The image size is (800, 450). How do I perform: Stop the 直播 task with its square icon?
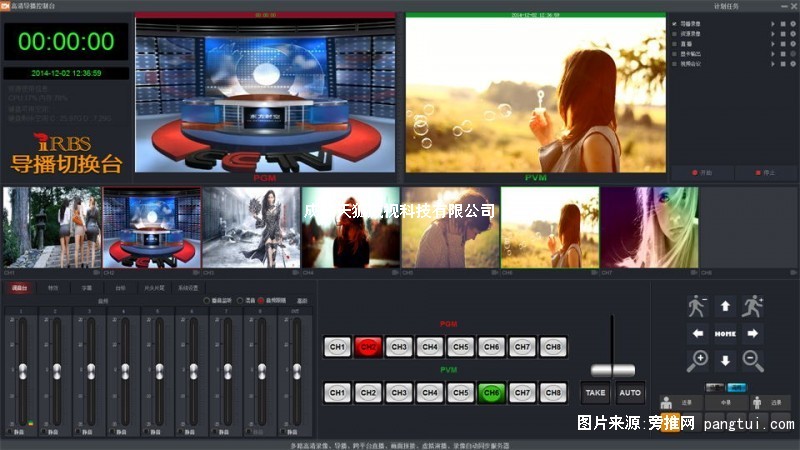pyautogui.click(x=783, y=44)
